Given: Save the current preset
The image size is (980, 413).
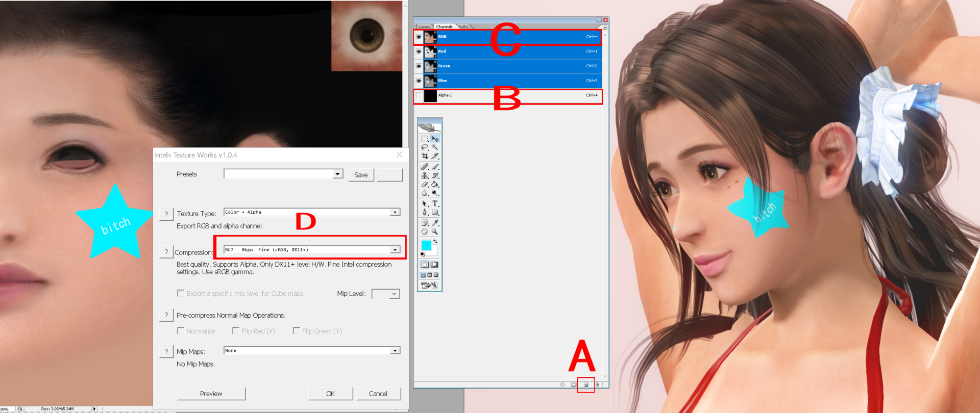Looking at the screenshot, I should pyautogui.click(x=361, y=175).
